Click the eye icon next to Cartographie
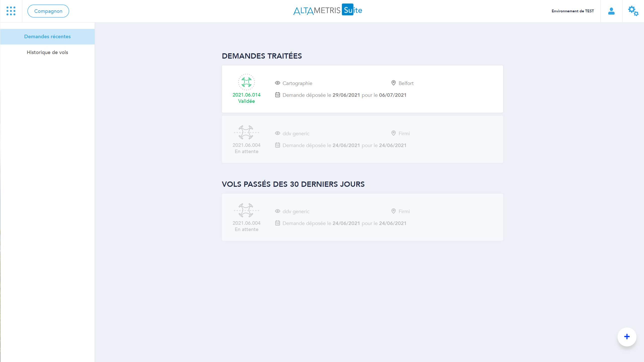 [277, 83]
